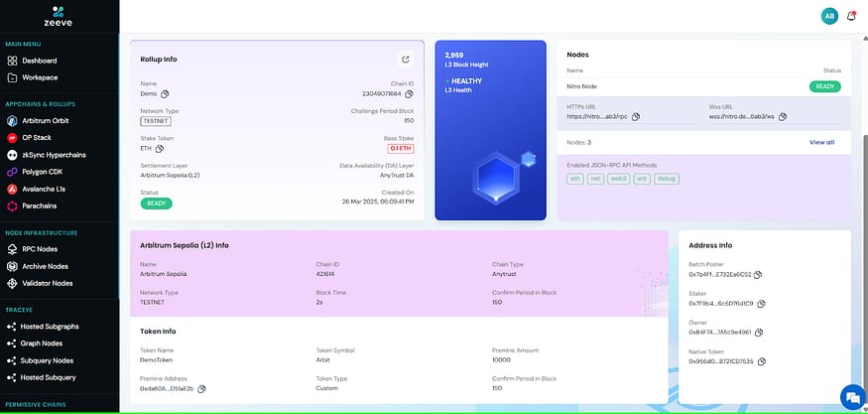Click the Subquery Nodes sidebar icon
This screenshot has height=414, width=868.
(x=12, y=360)
